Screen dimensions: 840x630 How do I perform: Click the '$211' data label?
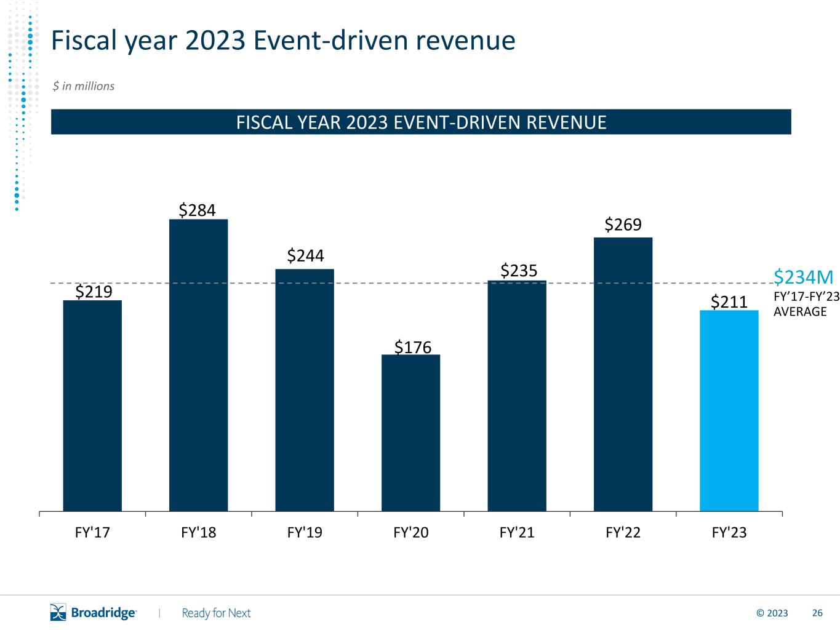pos(729,301)
